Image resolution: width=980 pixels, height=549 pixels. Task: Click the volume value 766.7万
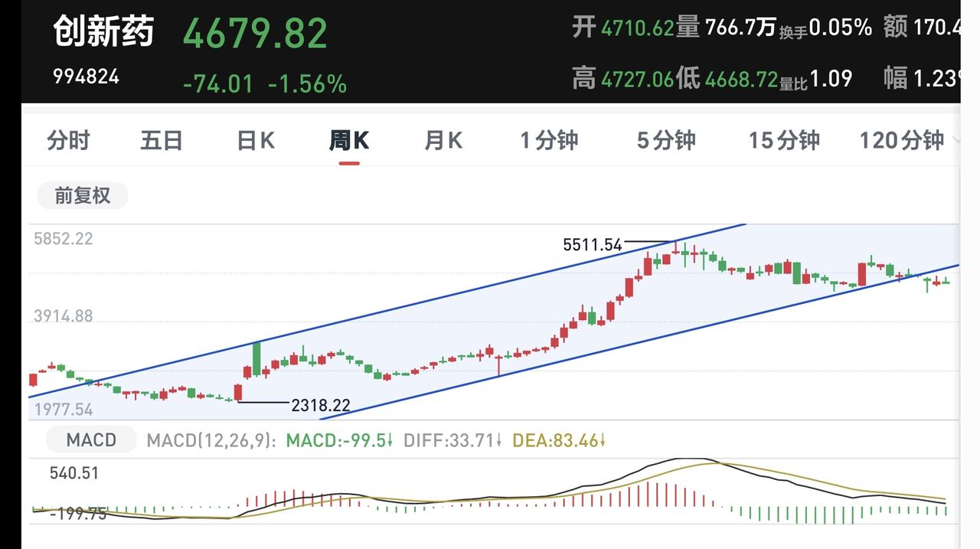740,28
